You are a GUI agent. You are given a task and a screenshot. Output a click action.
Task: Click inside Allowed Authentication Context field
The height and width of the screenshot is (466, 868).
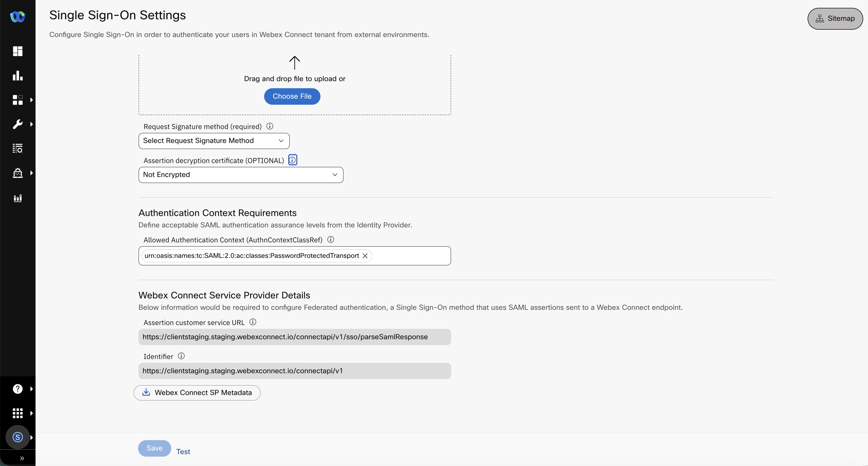(411, 256)
